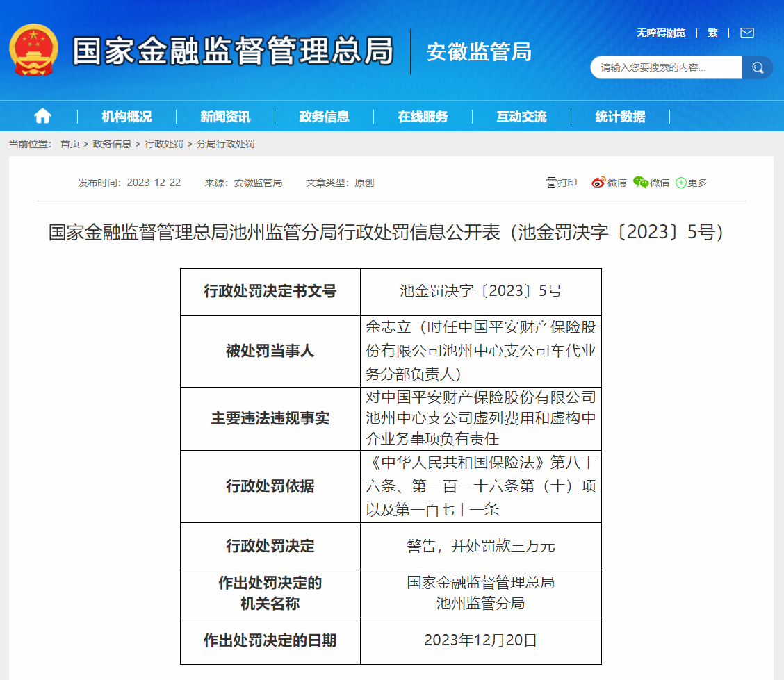Share via WeChat icon

[641, 183]
